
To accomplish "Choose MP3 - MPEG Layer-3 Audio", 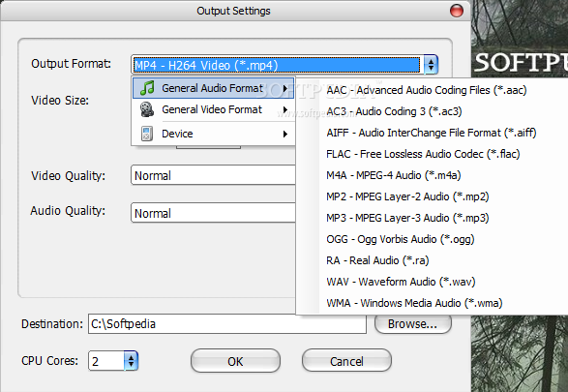I will point(407,218).
